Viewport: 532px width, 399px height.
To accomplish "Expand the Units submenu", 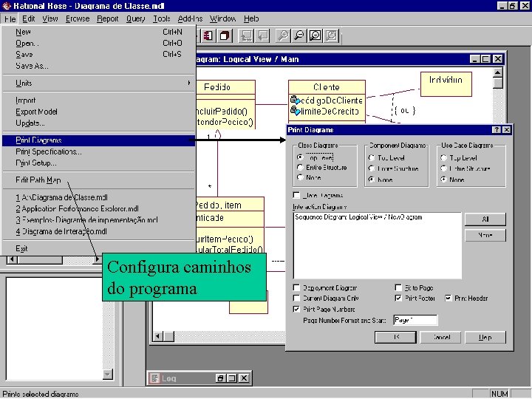I will (98, 83).
